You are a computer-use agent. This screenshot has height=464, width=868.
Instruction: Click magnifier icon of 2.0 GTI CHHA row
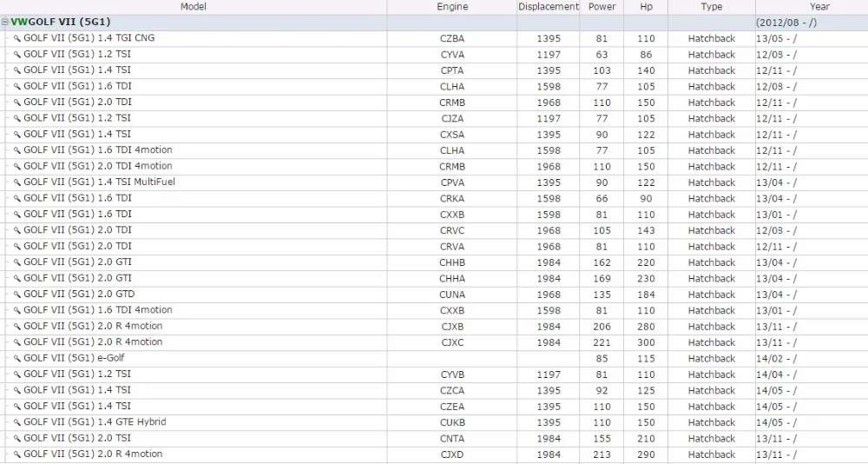click(17, 278)
